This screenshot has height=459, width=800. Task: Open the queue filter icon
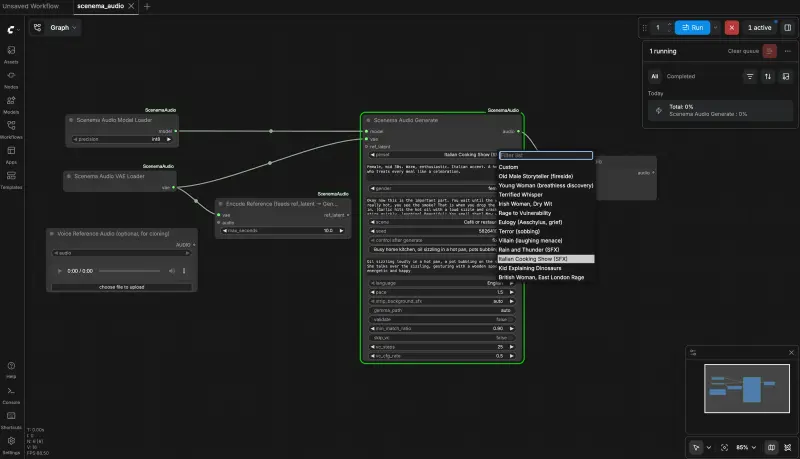pyautogui.click(x=749, y=76)
